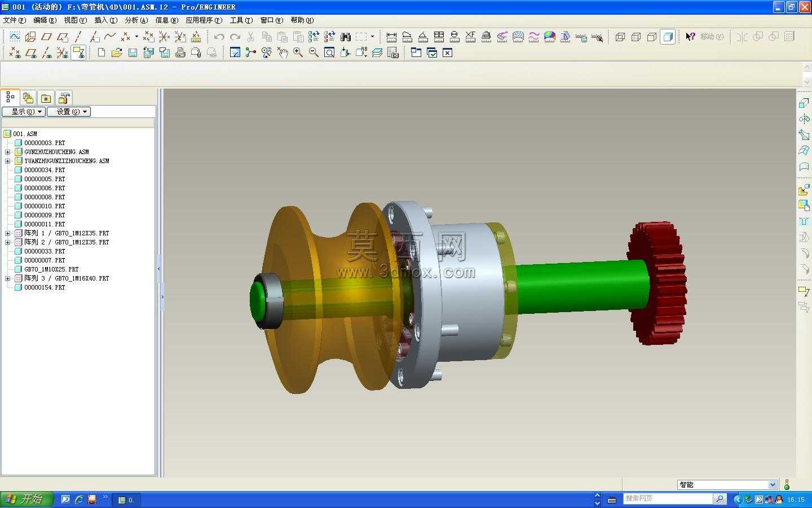Click the Undo arrow icon
Screen dimensions: 812x508
coord(219,37)
